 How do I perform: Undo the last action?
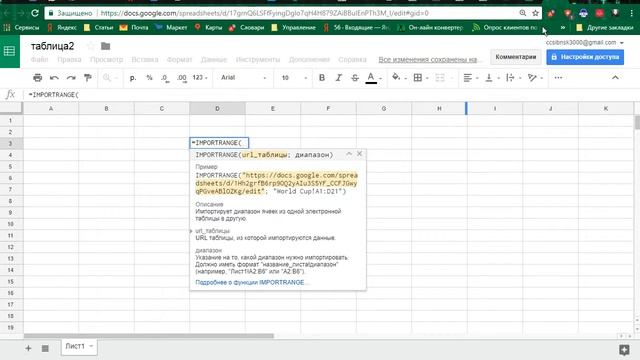pyautogui.click(x=54, y=78)
